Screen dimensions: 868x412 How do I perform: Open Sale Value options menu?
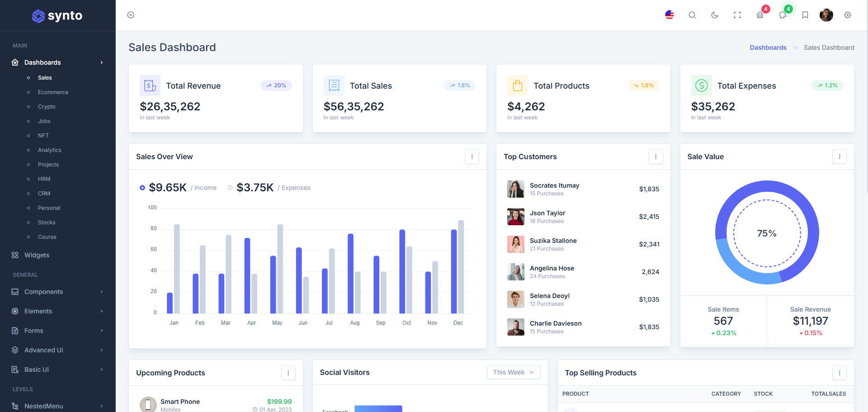pyautogui.click(x=840, y=156)
